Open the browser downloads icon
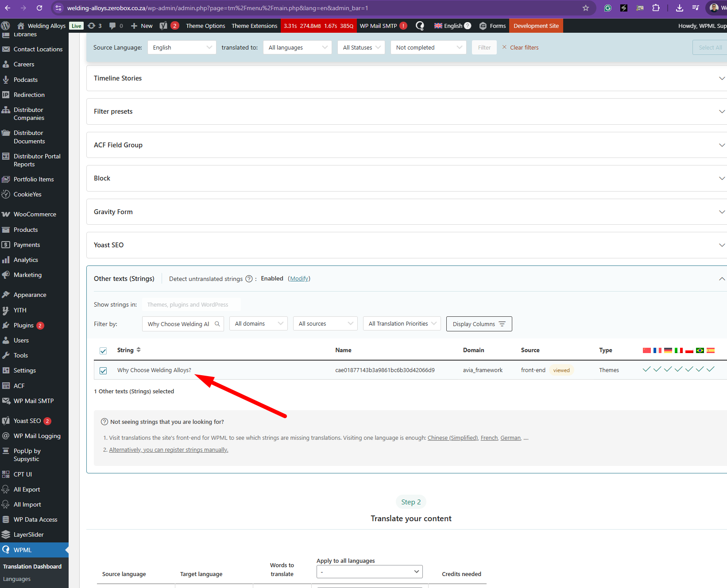727x588 pixels. pos(679,8)
